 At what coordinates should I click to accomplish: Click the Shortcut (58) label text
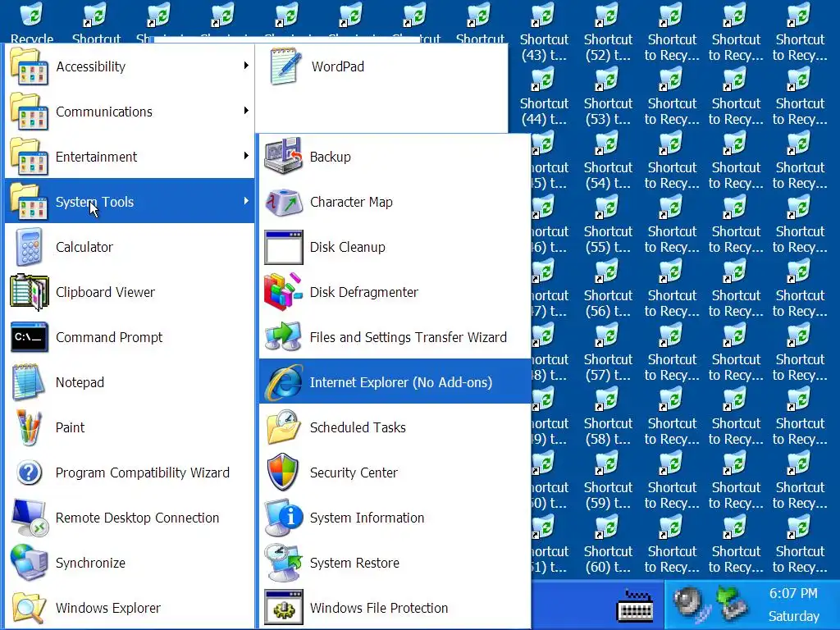point(608,431)
